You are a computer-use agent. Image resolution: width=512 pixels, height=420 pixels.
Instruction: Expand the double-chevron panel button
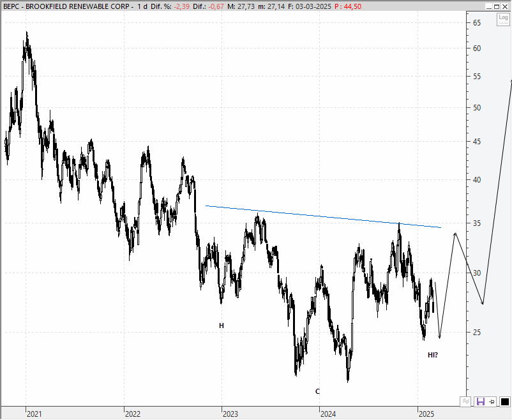click(465, 401)
